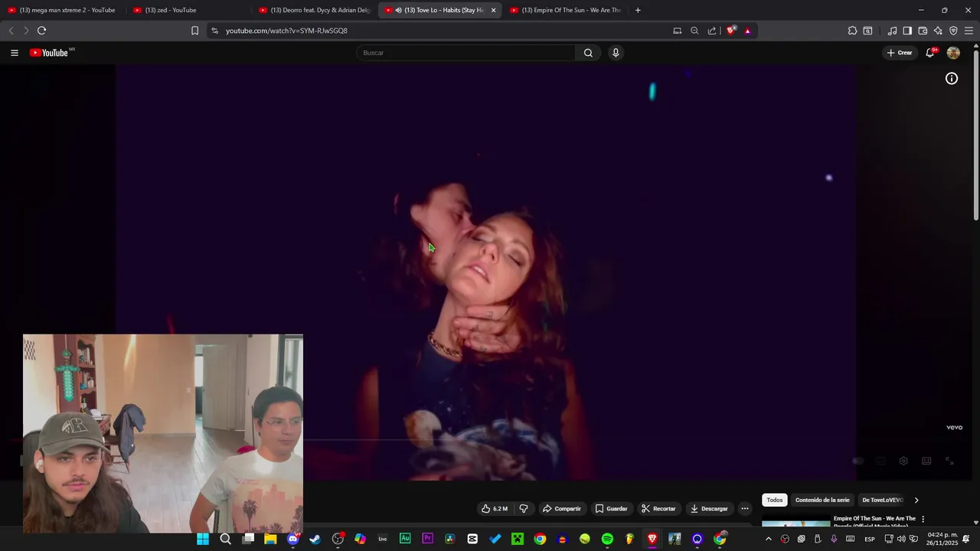Select Contenido de la serie chip
This screenshot has height=551, width=980.
point(822,500)
